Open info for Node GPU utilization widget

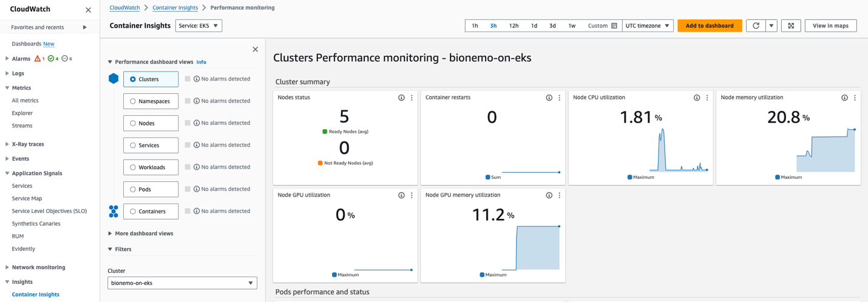point(401,195)
